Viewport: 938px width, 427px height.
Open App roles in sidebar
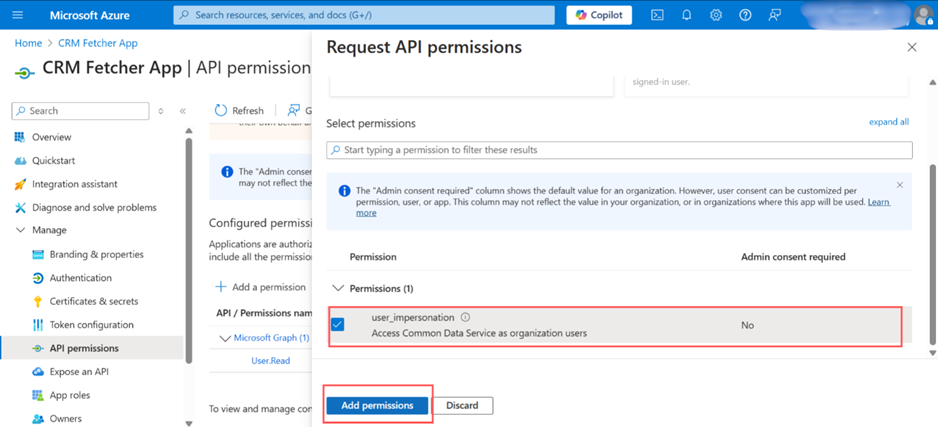(69, 395)
